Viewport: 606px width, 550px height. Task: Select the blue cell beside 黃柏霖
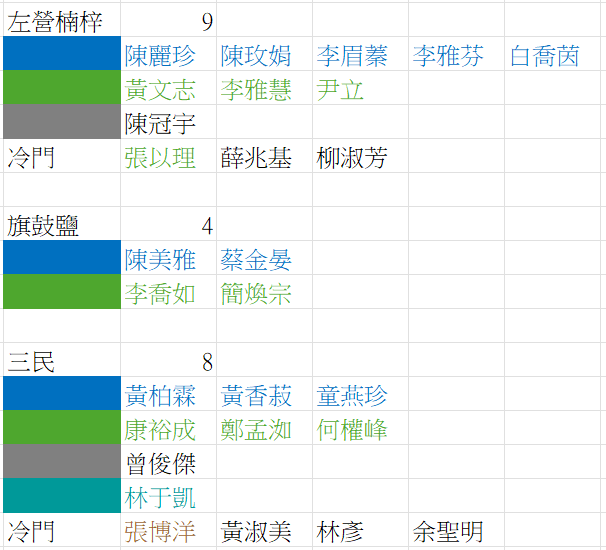[x=62, y=393]
